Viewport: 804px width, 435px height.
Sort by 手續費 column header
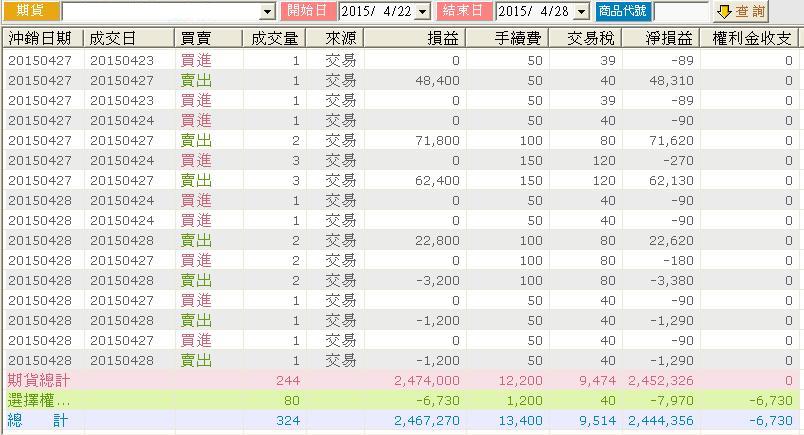pos(508,38)
